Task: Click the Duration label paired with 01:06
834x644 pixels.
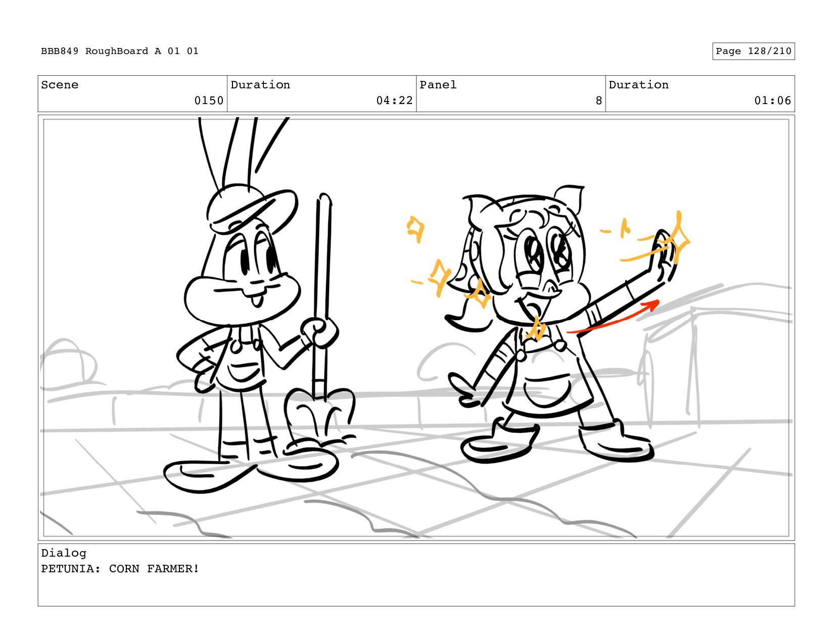Action: click(x=638, y=85)
